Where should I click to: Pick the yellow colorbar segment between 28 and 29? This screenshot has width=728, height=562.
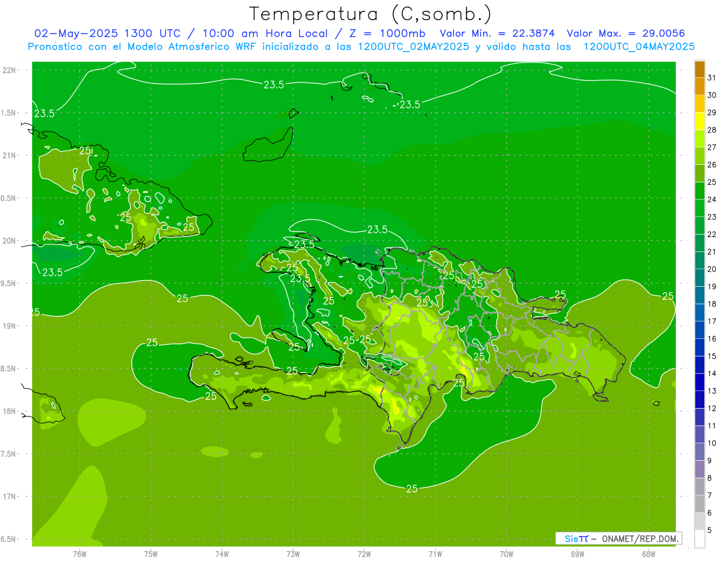coord(699,121)
